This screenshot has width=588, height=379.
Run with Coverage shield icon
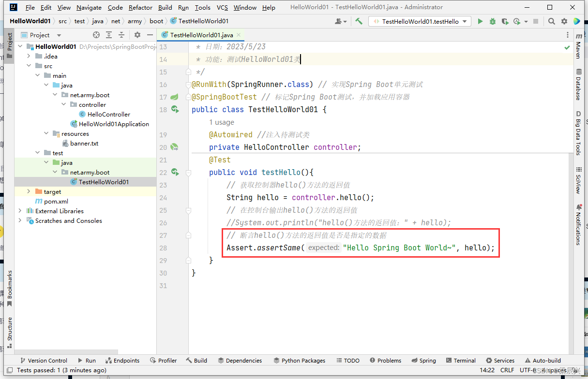(x=505, y=21)
